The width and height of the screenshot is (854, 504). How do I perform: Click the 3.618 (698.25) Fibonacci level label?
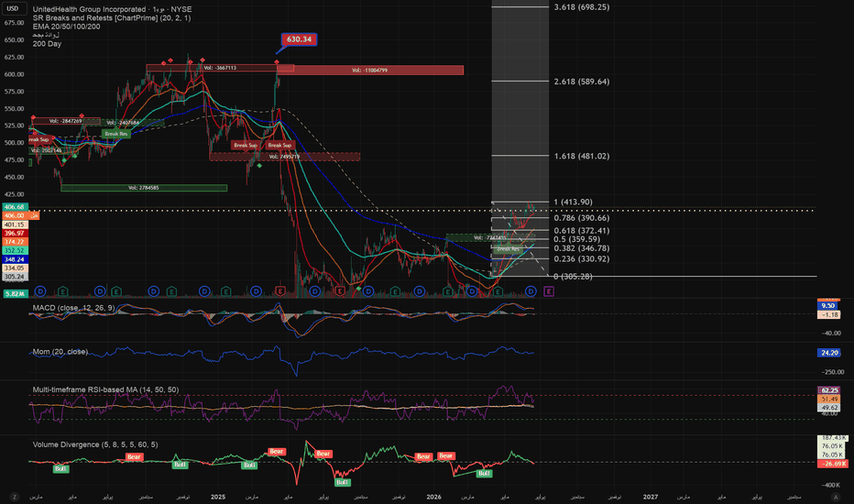tap(582, 7)
